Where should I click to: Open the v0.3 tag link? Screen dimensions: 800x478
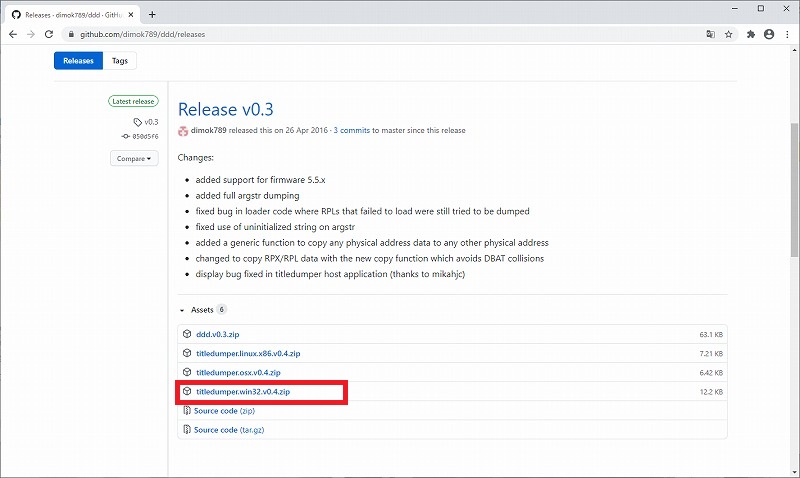[146, 122]
